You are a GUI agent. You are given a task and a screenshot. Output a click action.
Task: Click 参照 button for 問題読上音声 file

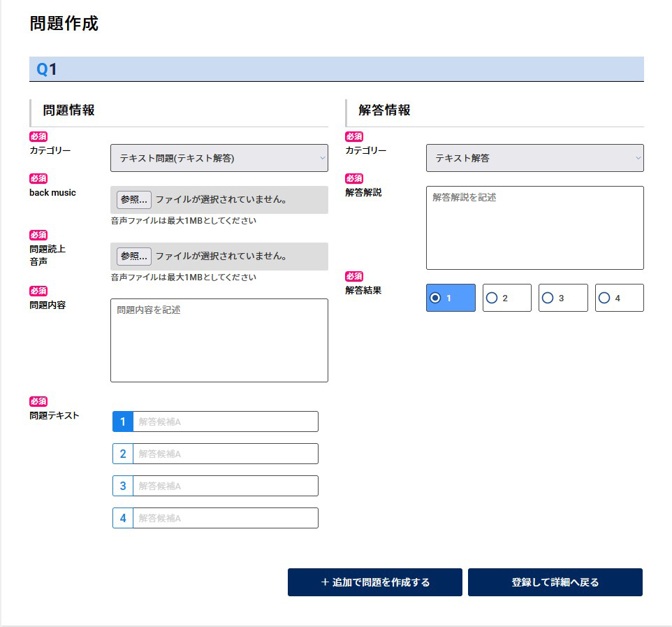pyautogui.click(x=133, y=256)
